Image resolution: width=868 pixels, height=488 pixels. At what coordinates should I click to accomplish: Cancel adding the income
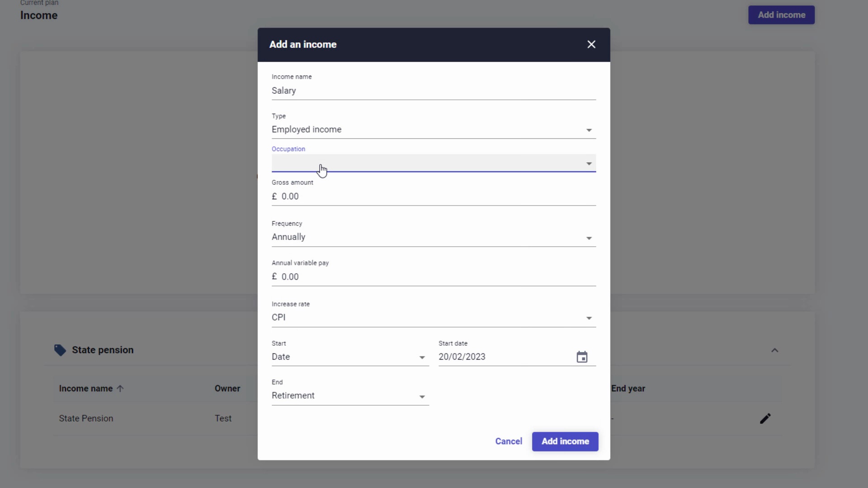(x=508, y=441)
